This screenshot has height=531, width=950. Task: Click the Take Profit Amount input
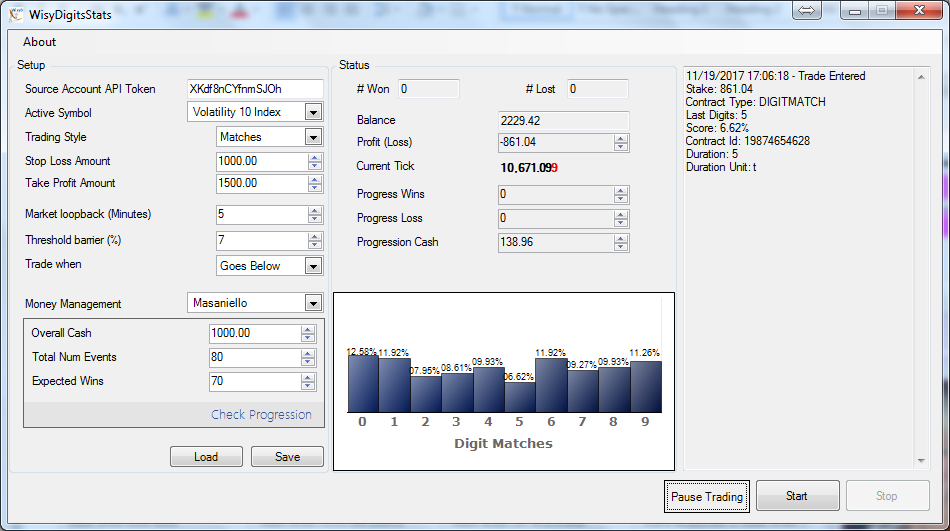click(262, 183)
